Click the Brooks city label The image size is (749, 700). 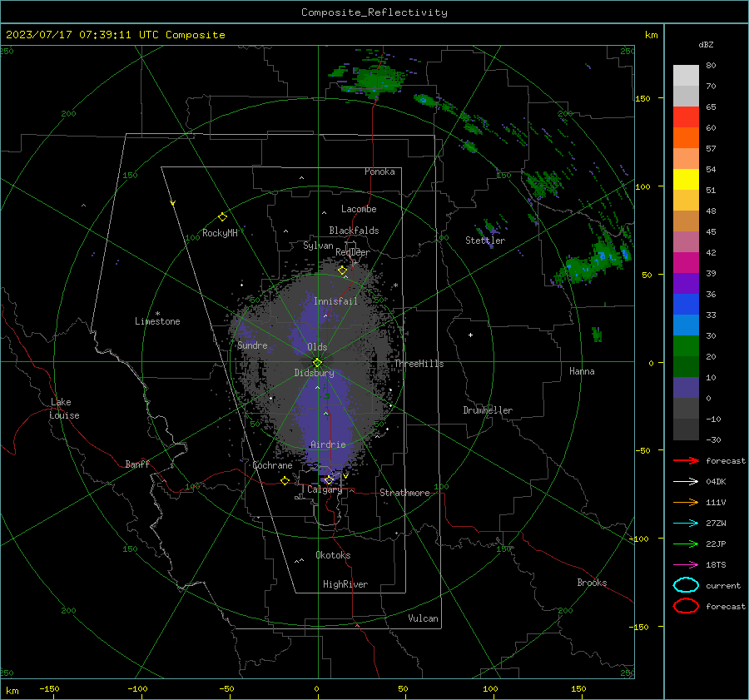click(x=592, y=583)
